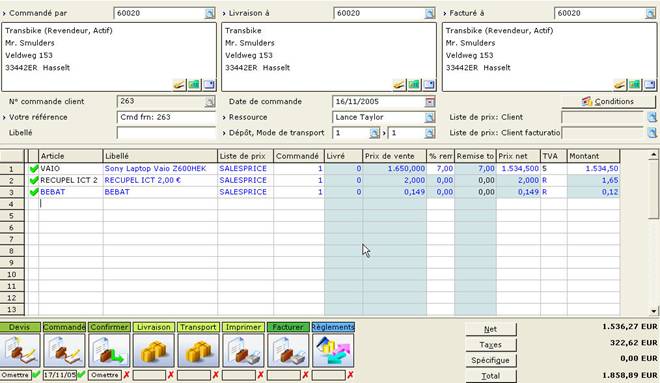
Task: Expand the Commandé par arrow
Action: coord(4,14)
